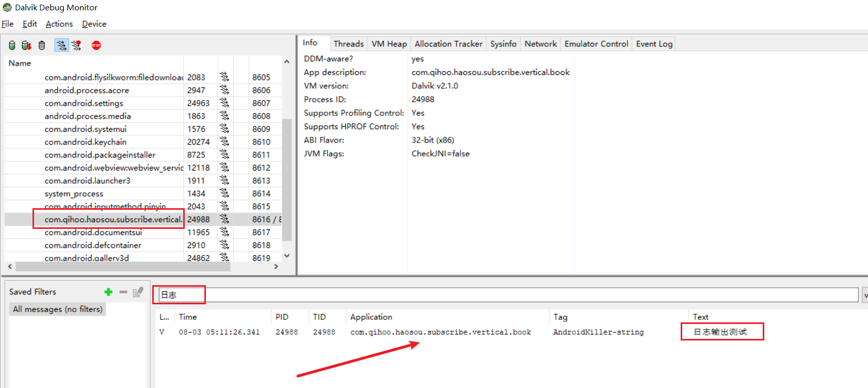
Task: Edit the saved filter with the pencil icon
Action: (x=138, y=292)
